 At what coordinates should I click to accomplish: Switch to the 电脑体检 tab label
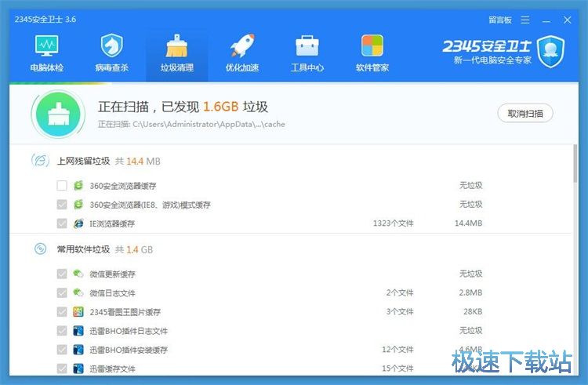(x=47, y=68)
